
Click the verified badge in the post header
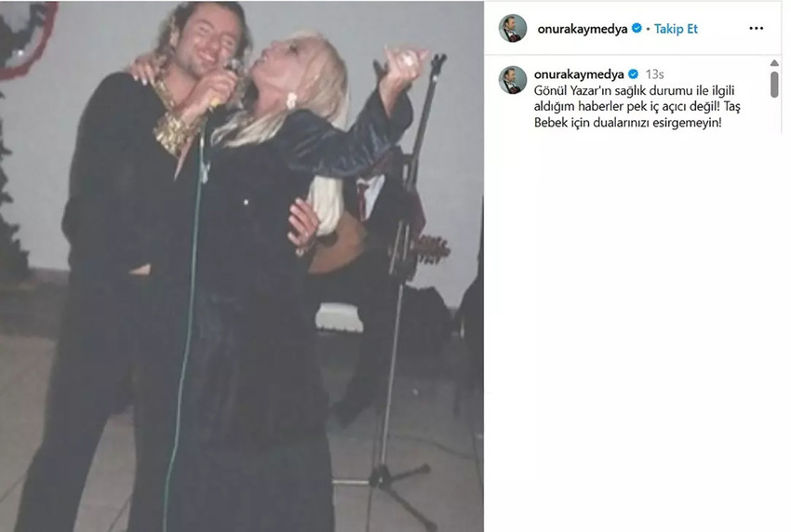(637, 28)
